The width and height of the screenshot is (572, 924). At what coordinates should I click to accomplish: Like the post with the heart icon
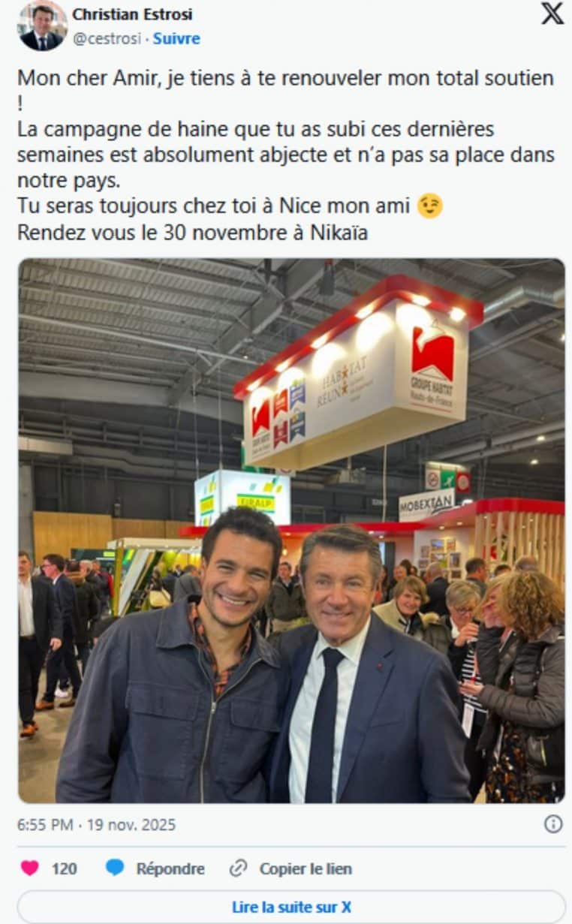click(x=30, y=868)
